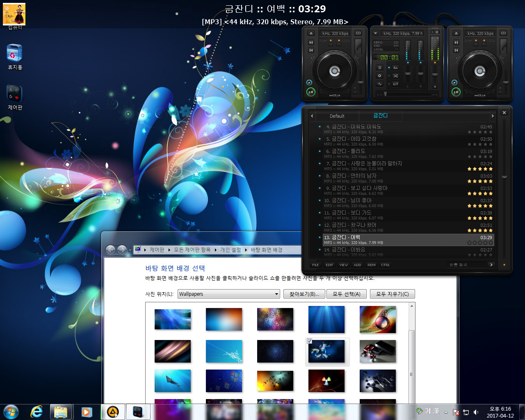This screenshot has height=420, width=525.
Task: Adjust the mixer left channel L slider
Action: [x=408, y=73]
